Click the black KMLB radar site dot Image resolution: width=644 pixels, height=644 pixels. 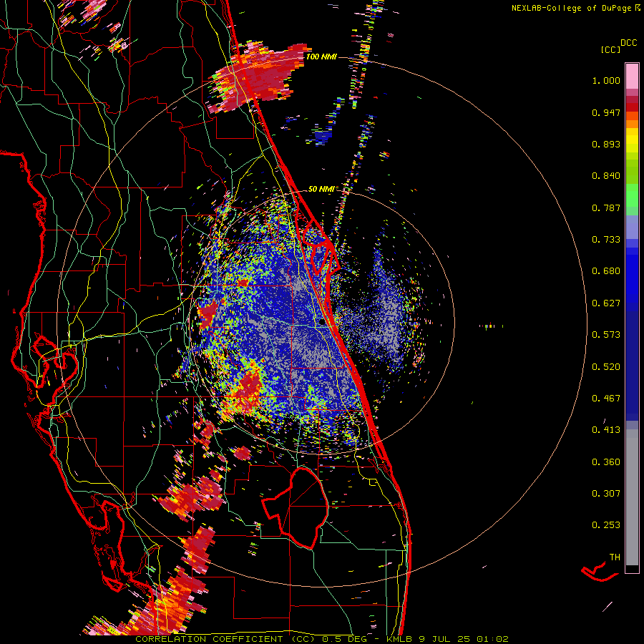pos(322,323)
